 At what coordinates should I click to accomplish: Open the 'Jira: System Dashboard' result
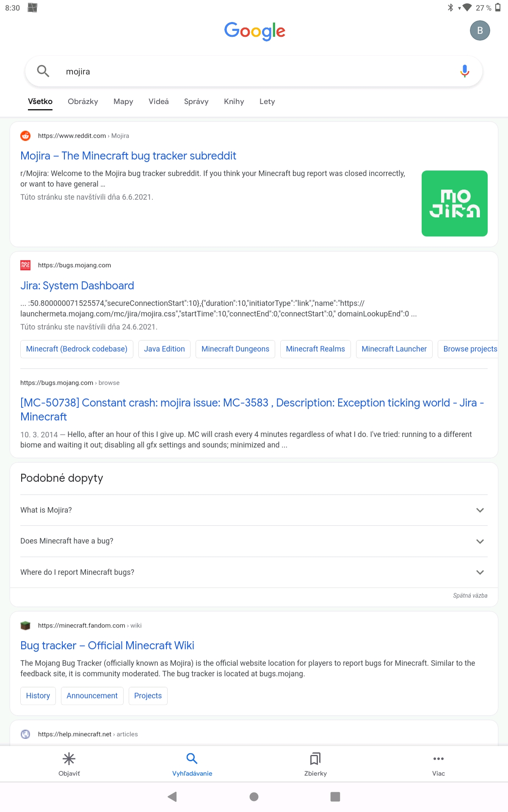pos(77,285)
